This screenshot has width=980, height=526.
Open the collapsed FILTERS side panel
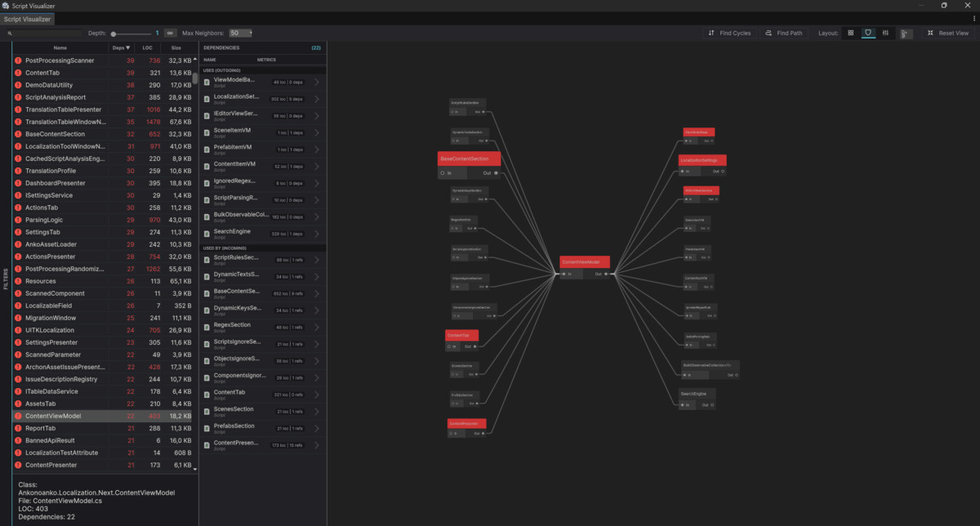click(x=6, y=279)
